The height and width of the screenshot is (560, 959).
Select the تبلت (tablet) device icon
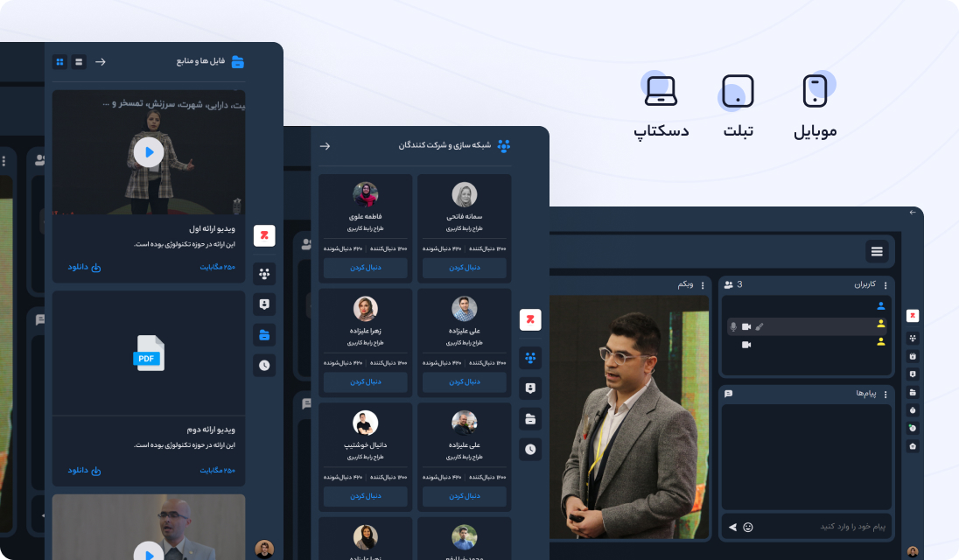738,91
